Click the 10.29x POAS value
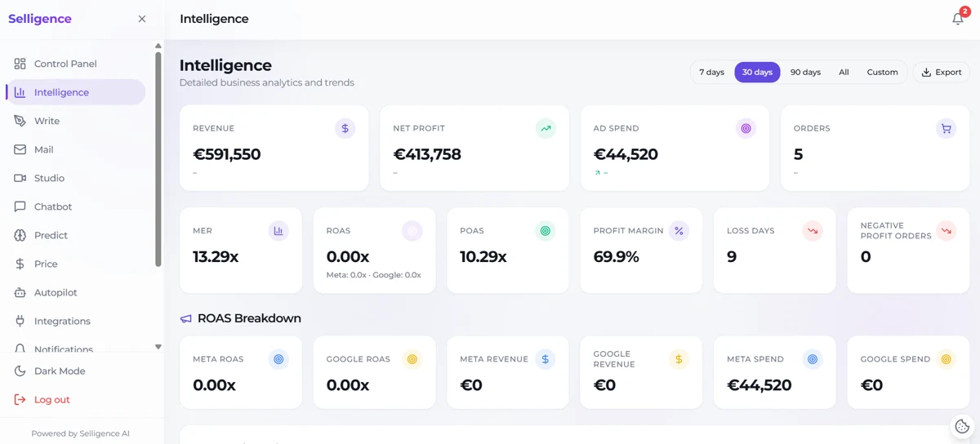The height and width of the screenshot is (444, 980). tap(483, 257)
